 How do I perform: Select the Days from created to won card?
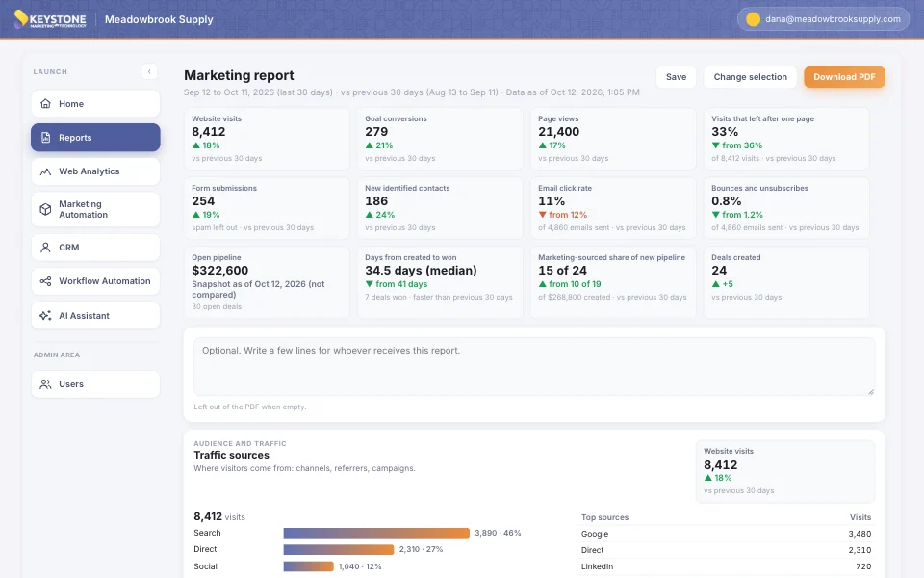click(440, 282)
